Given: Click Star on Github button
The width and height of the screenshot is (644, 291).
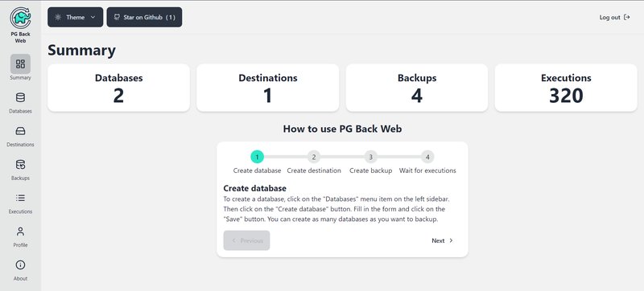Looking at the screenshot, I should [144, 17].
